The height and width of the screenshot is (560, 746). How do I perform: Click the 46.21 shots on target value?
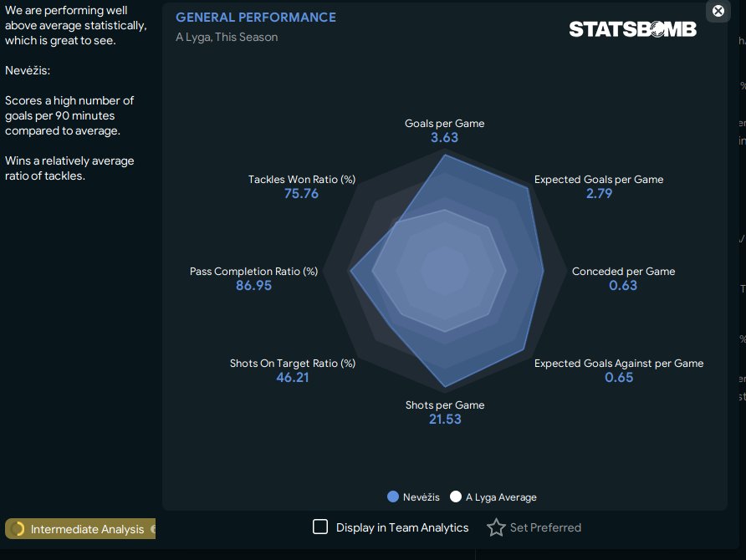click(293, 378)
